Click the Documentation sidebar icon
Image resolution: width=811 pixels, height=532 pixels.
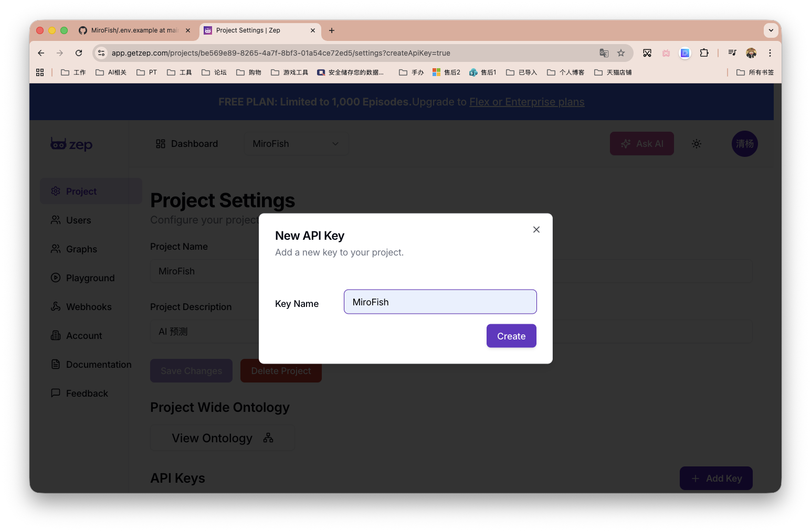click(x=56, y=364)
